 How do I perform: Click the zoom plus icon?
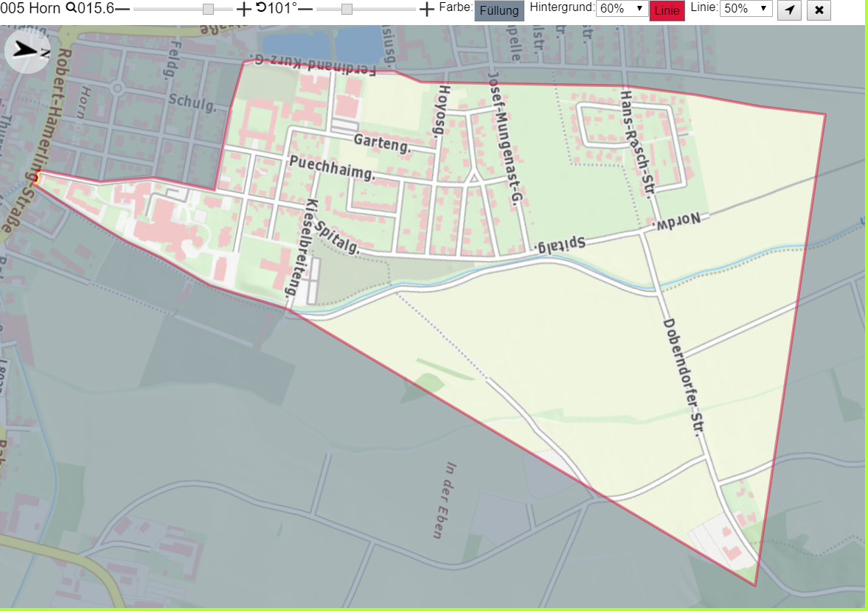[x=243, y=10]
